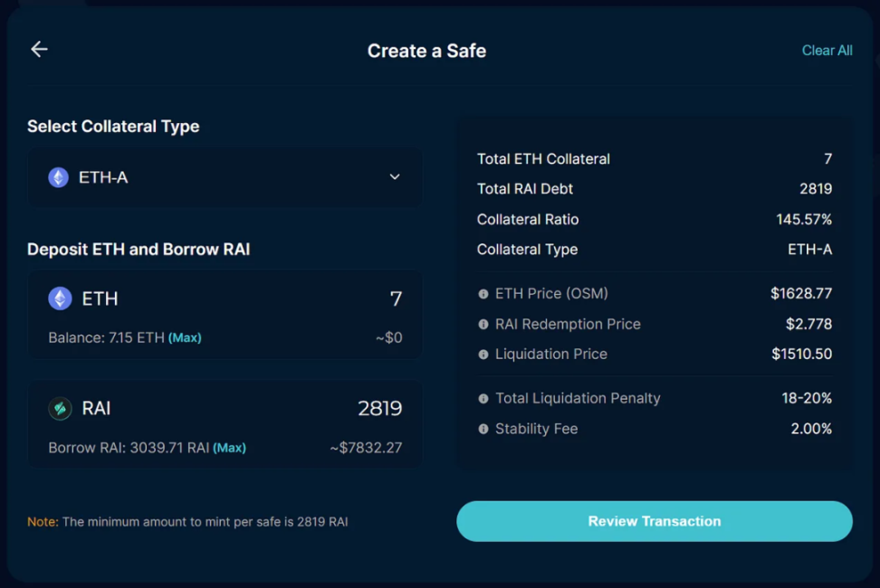This screenshot has width=880, height=588.
Task: Click the chevron arrow in collateral selector
Action: coord(395,177)
